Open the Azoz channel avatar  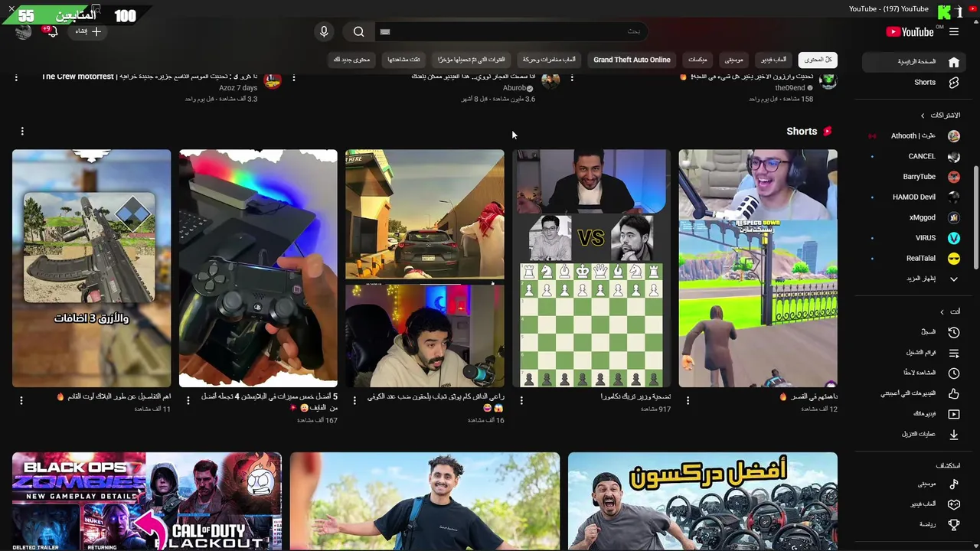pos(273,80)
